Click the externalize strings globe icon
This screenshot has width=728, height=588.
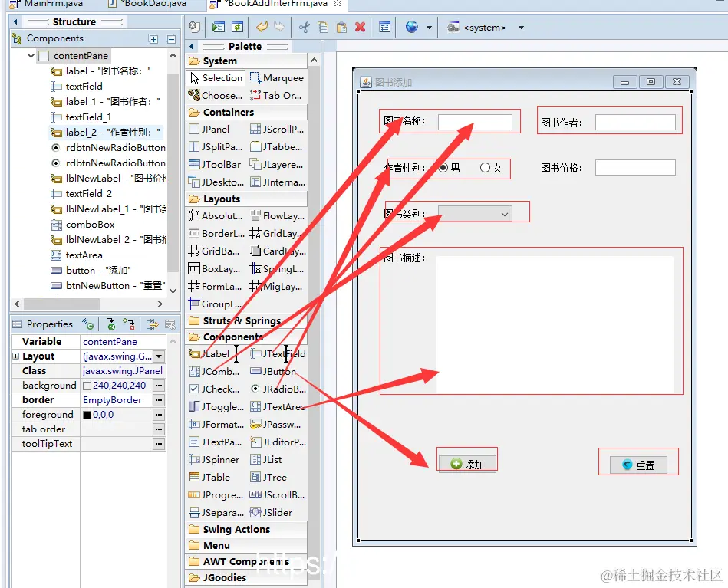tap(411, 27)
